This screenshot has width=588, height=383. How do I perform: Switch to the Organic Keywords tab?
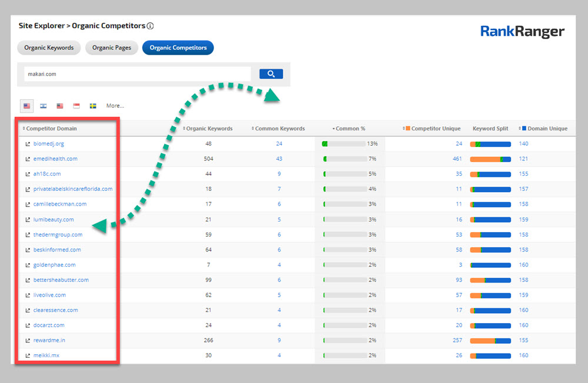coord(49,48)
